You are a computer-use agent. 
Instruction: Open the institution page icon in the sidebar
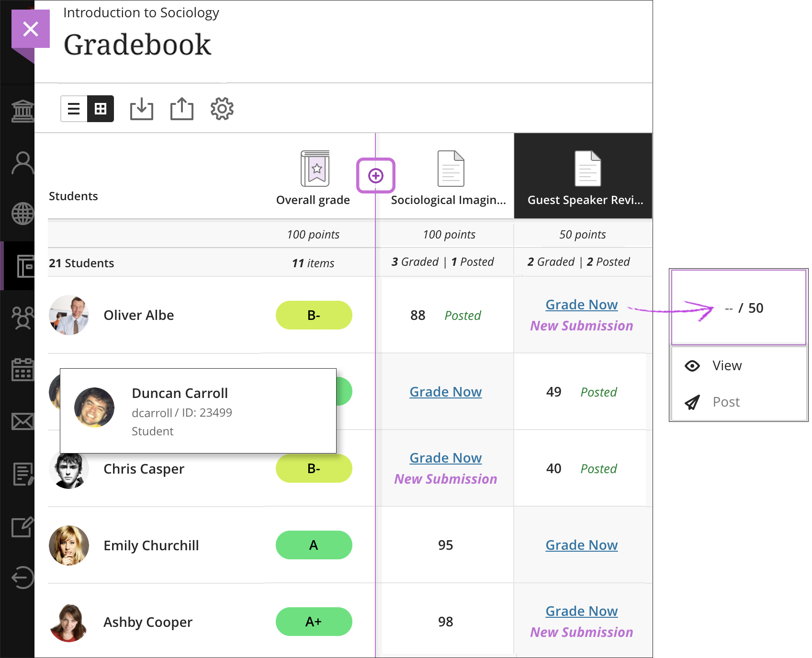click(x=23, y=111)
